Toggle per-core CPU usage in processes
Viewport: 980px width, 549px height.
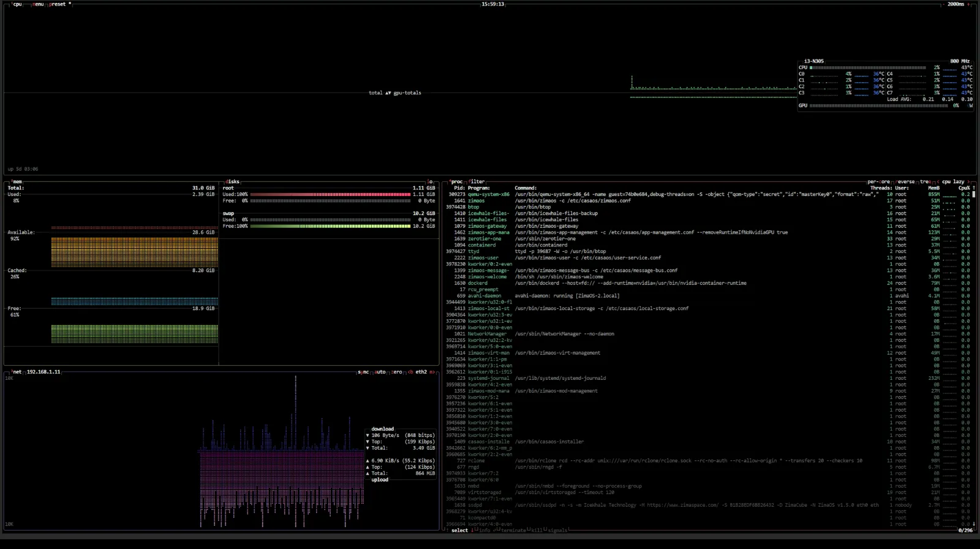pyautogui.click(x=878, y=182)
